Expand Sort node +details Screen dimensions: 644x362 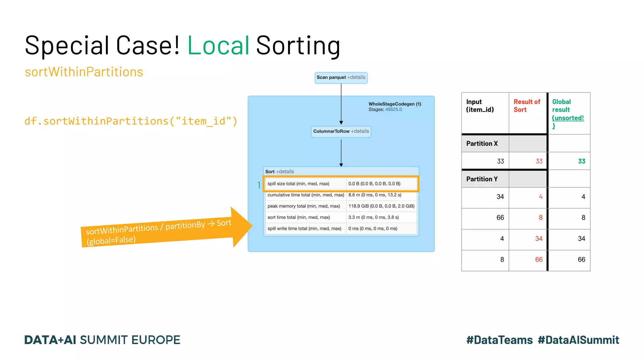285,172
